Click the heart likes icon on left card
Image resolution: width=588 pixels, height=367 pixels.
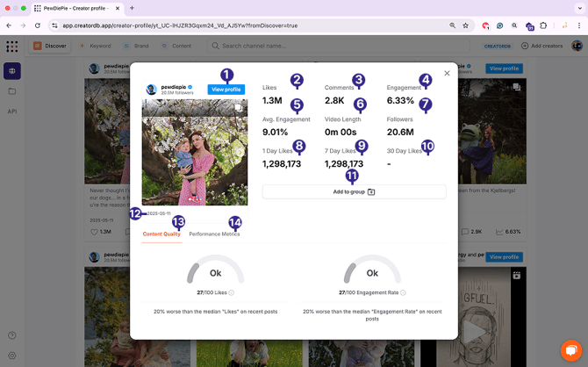94,232
